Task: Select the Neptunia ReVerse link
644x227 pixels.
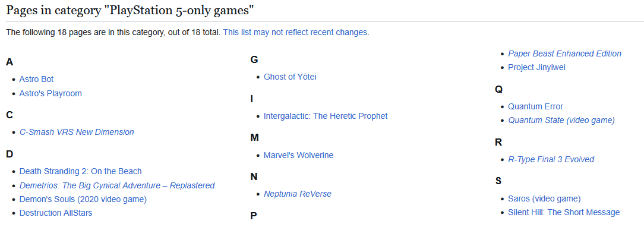Action: [x=298, y=194]
